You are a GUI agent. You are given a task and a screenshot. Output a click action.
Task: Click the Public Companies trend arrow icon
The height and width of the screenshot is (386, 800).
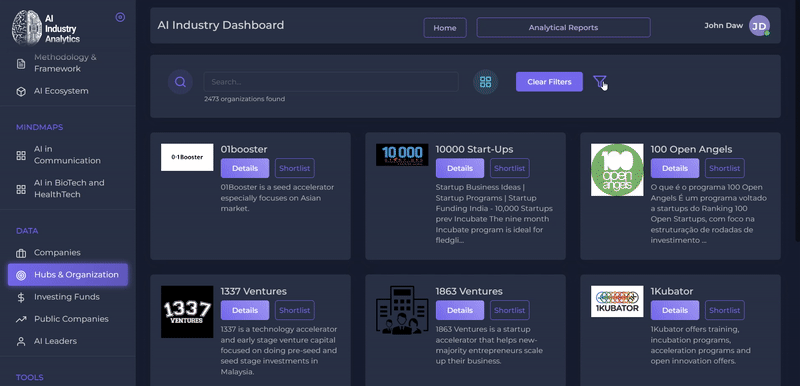click(x=21, y=319)
